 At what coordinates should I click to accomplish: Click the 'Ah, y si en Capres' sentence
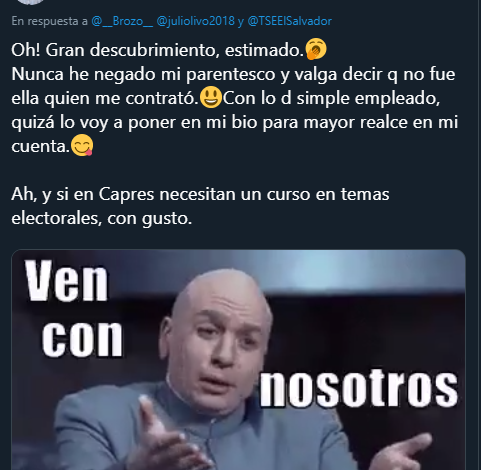point(200,194)
